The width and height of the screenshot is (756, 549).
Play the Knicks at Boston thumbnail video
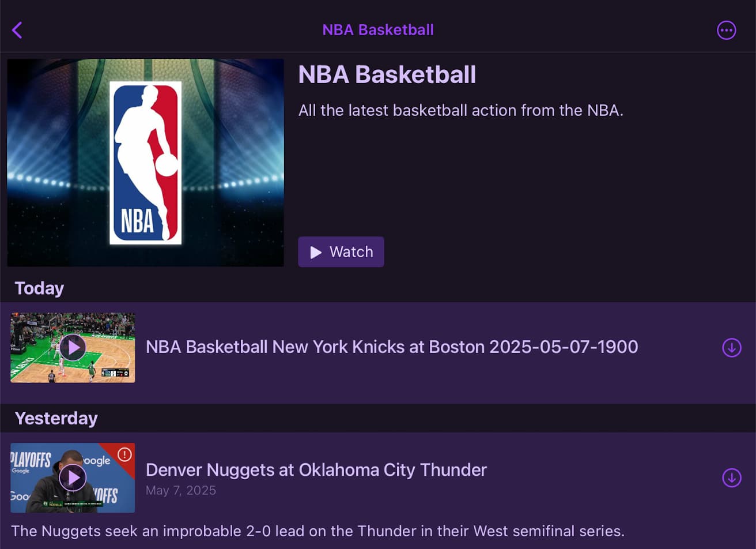73,348
